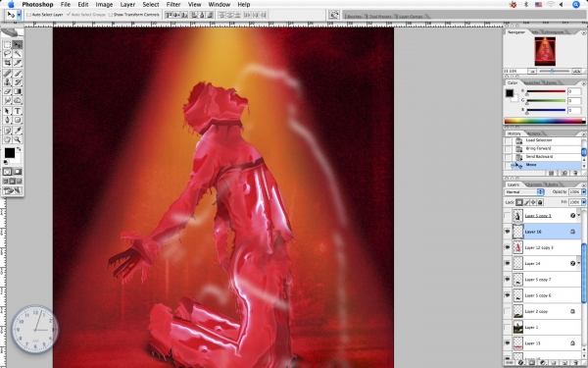
Task: Select the Zoom tool in toolbox
Action: click(18, 139)
